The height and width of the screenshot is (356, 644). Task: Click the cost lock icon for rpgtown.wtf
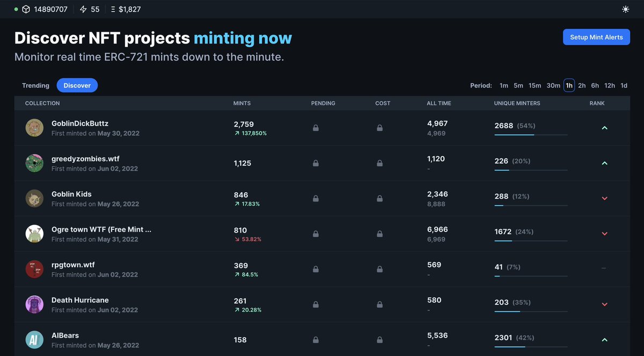pos(379,269)
